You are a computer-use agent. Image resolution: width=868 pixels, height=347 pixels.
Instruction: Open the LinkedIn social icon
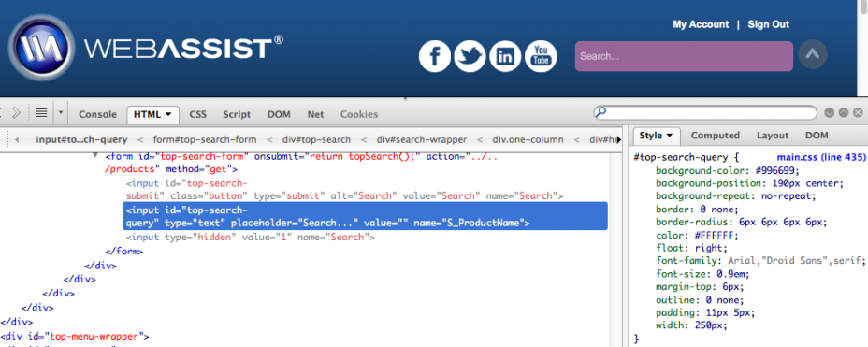point(505,56)
